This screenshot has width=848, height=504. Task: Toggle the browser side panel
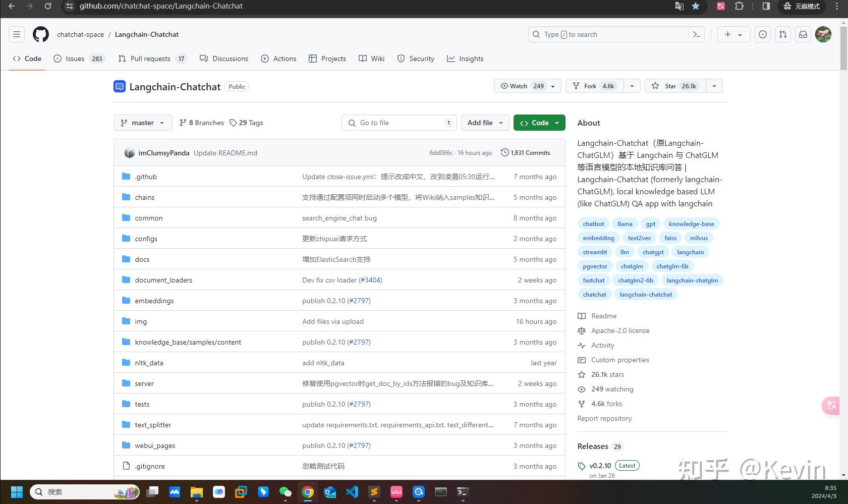pyautogui.click(x=766, y=6)
